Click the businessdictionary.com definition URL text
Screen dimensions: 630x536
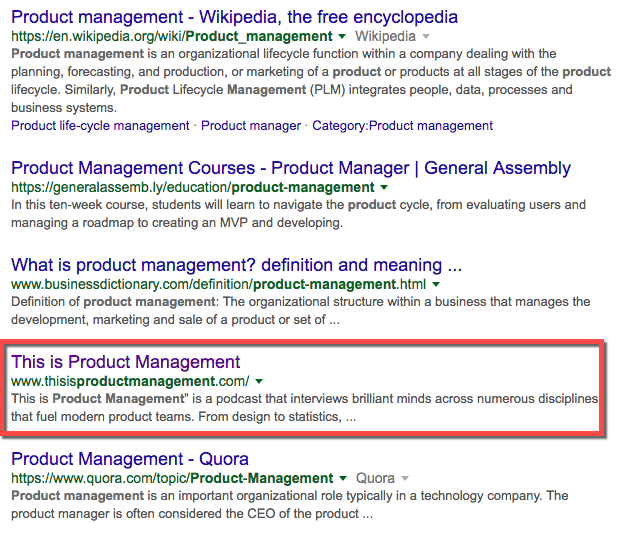pyautogui.click(x=219, y=284)
